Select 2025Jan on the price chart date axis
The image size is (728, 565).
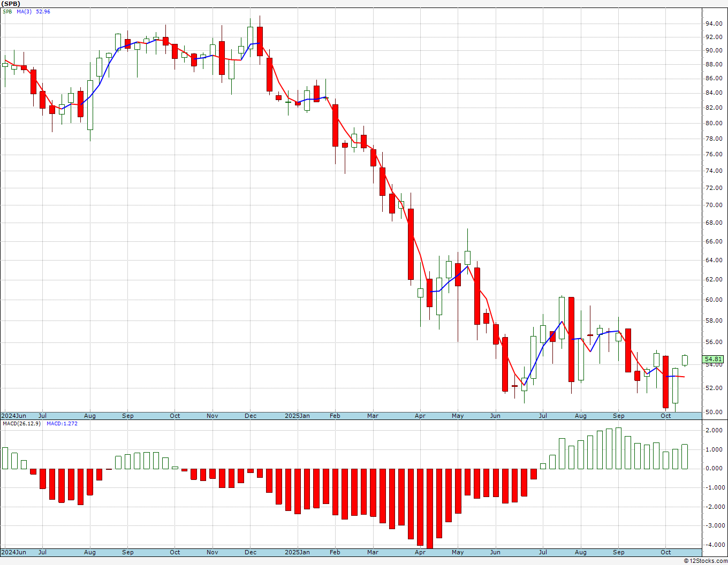point(297,416)
